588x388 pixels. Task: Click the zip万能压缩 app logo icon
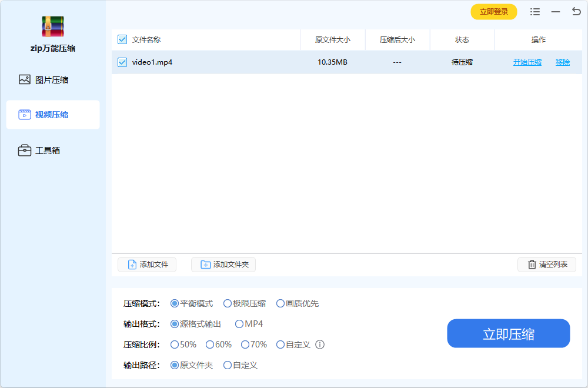pyautogui.click(x=53, y=26)
